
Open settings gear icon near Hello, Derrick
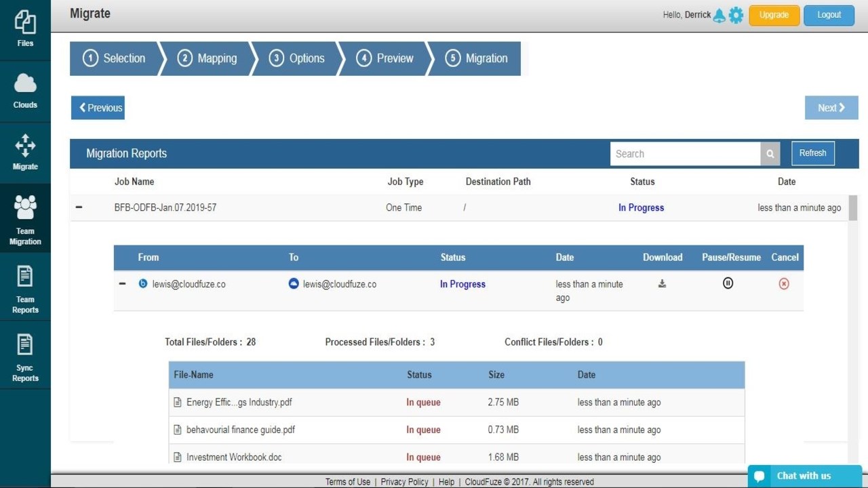coord(736,16)
